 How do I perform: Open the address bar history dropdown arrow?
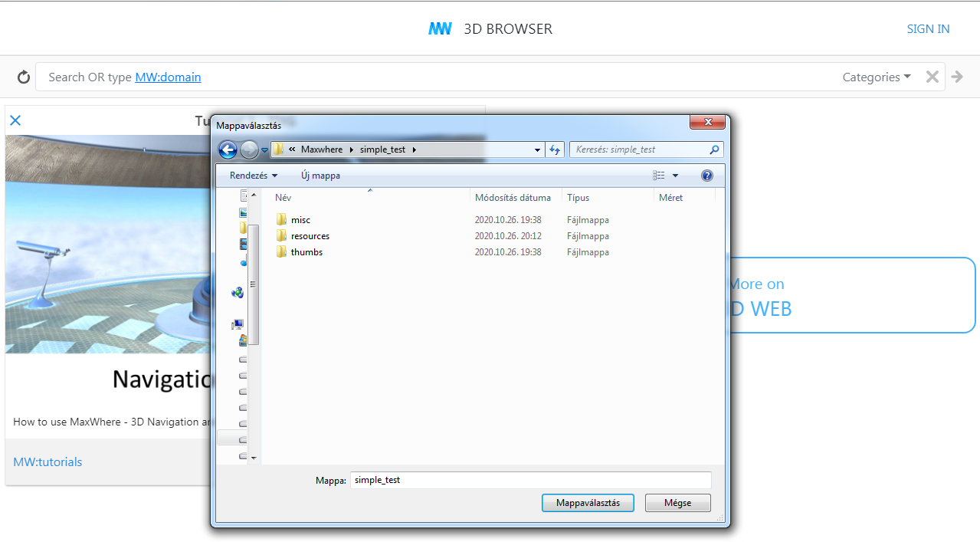pyautogui.click(x=537, y=149)
